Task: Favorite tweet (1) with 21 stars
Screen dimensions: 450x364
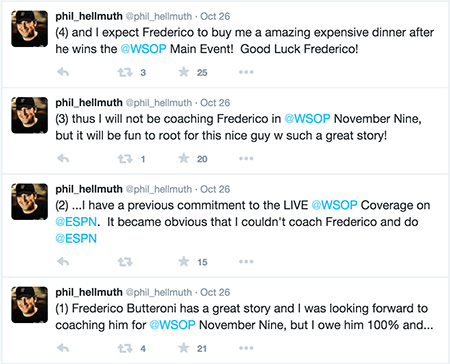Action: click(x=184, y=348)
